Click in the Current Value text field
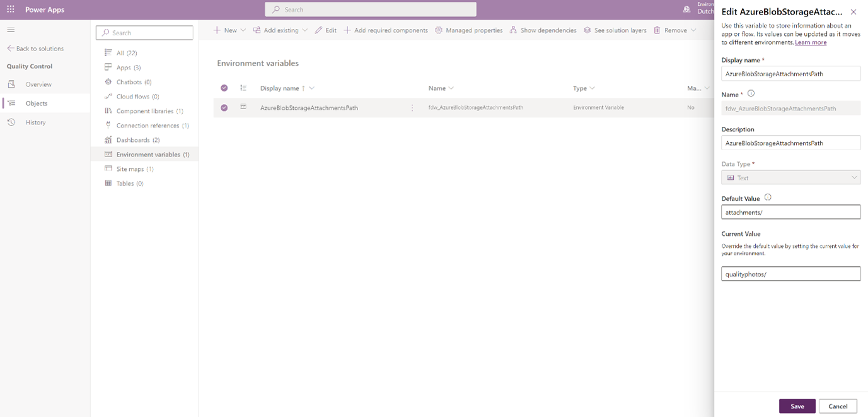 [x=790, y=274]
